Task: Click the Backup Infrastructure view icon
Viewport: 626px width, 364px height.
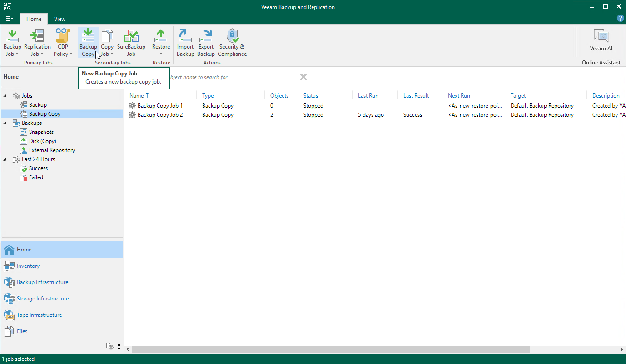Action: point(9,282)
